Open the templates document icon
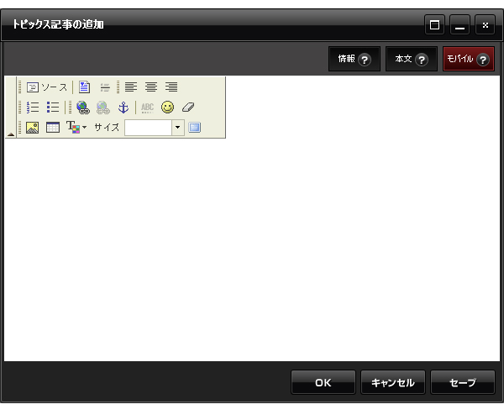 coord(84,87)
